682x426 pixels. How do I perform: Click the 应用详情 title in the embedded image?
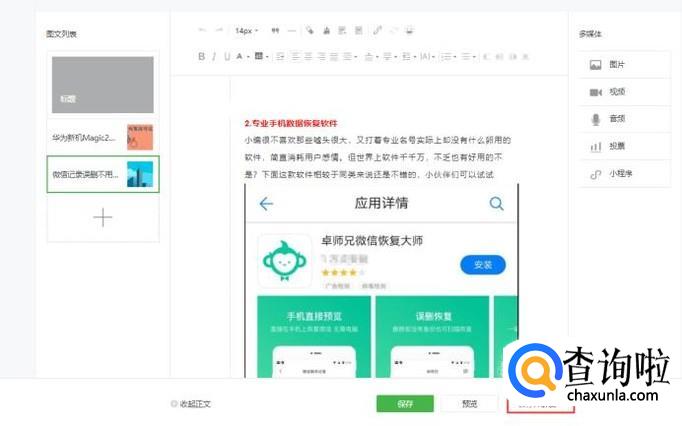pos(381,203)
